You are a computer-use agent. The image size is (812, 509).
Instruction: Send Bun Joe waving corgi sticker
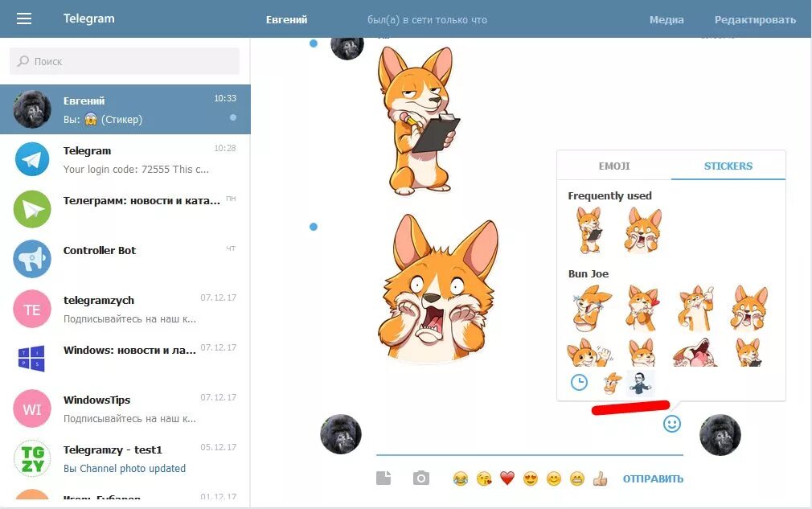tap(590, 353)
